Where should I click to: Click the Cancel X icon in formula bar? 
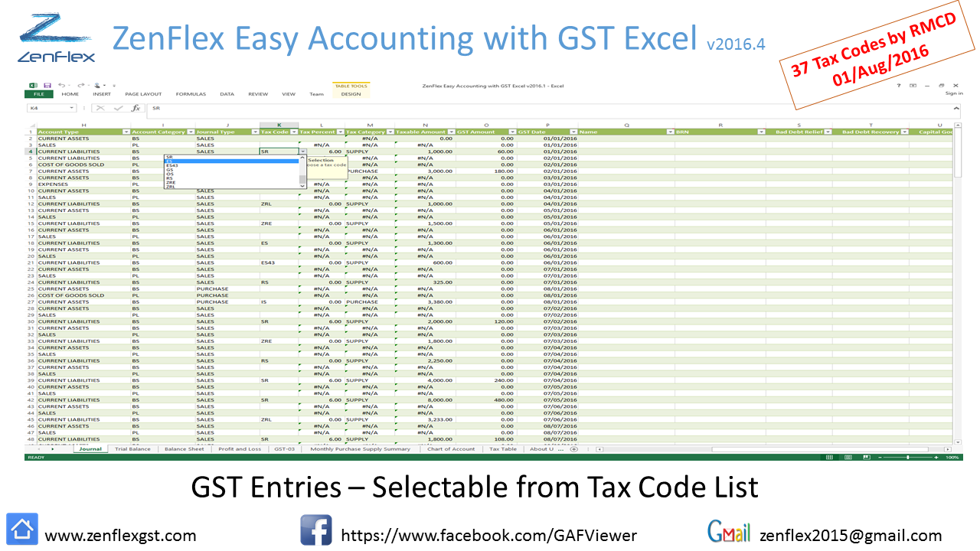[x=100, y=109]
